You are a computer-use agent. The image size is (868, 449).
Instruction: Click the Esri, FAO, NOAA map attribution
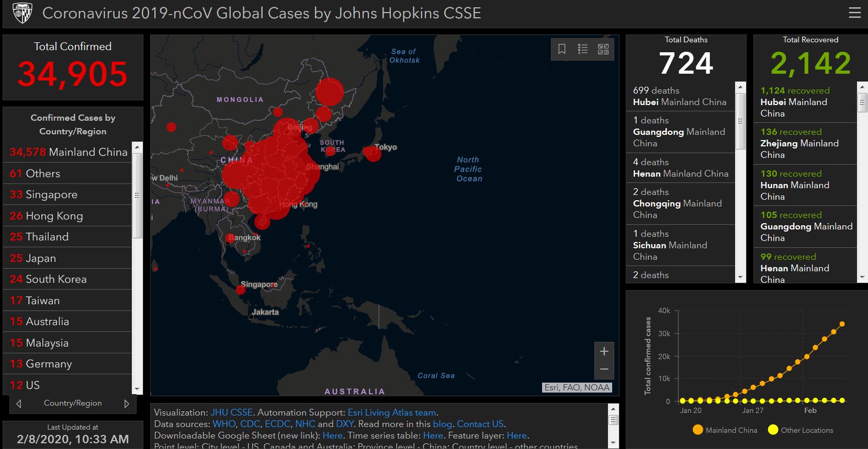577,387
